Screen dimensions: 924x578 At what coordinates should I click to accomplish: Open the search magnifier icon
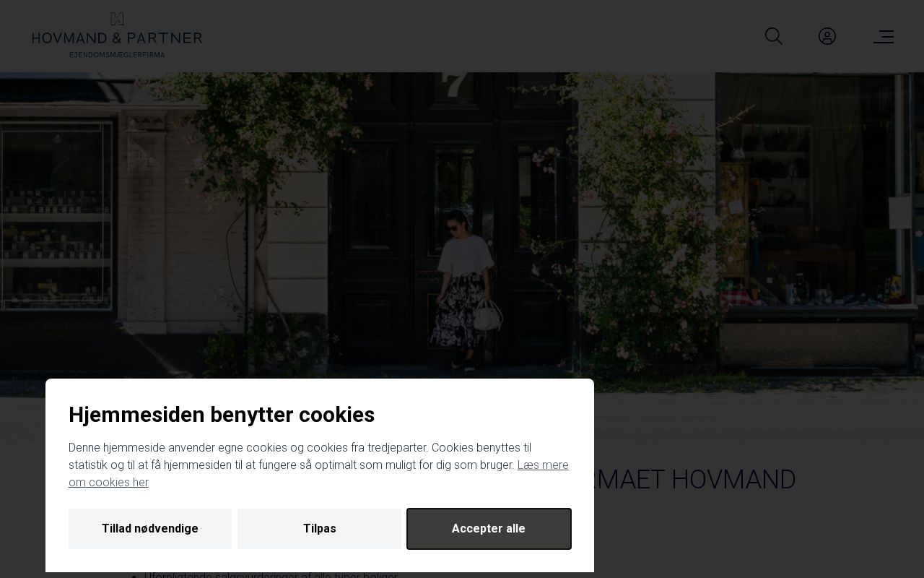[774, 36]
